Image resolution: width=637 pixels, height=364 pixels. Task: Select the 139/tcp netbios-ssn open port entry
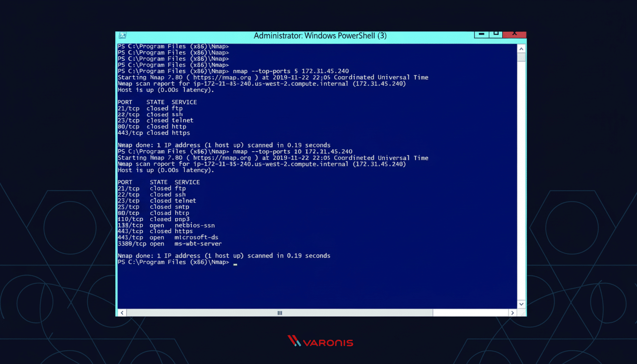(x=166, y=225)
